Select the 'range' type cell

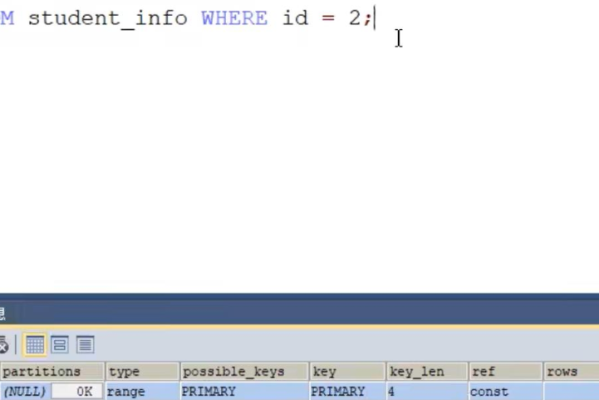[x=142, y=391]
